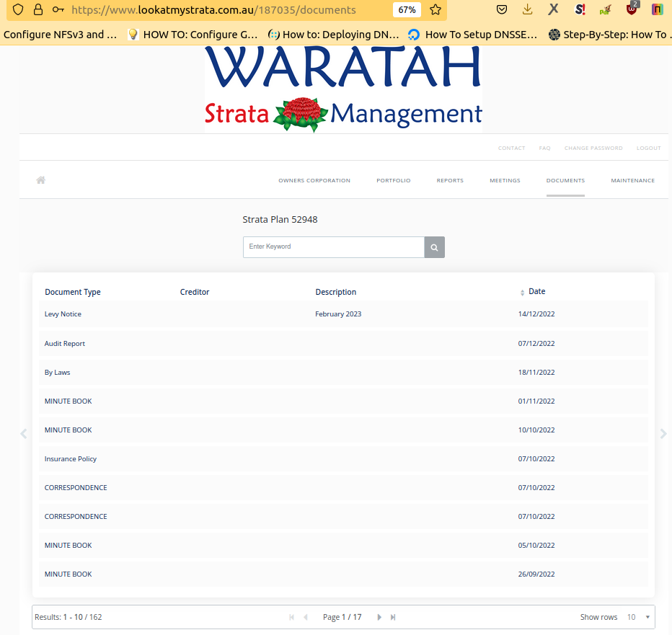Viewport: 672px width, 635px height.
Task: Jump to last page of results
Action: point(393,618)
